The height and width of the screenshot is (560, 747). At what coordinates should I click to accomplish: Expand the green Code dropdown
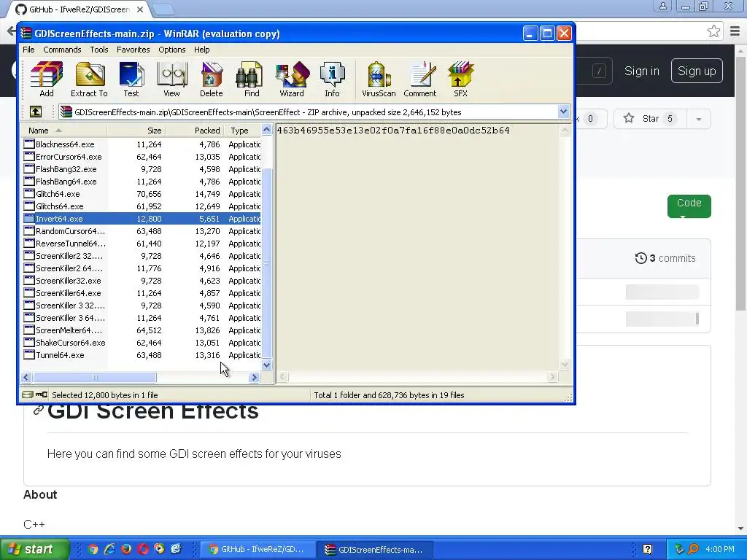click(689, 206)
